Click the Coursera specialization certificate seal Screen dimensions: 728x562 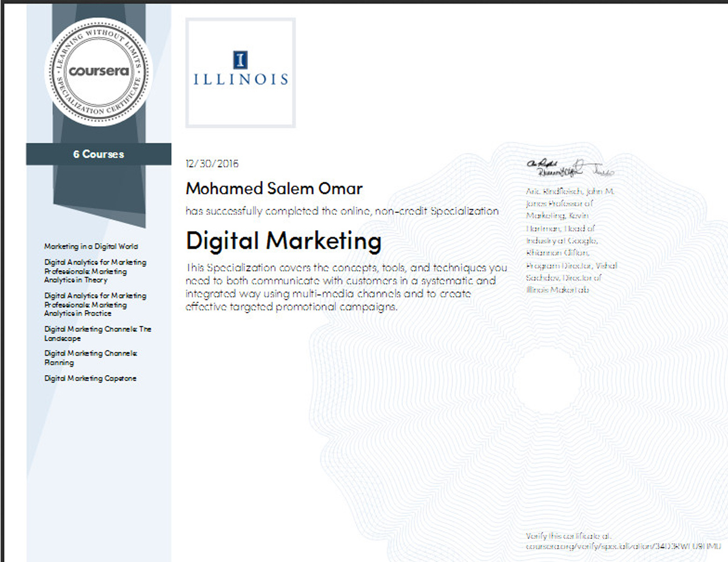[x=98, y=72]
